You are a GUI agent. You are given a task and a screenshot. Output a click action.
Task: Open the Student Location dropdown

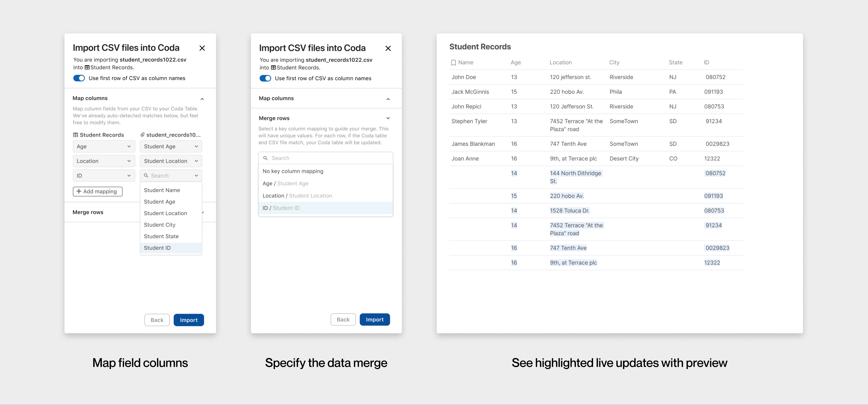pyautogui.click(x=171, y=161)
